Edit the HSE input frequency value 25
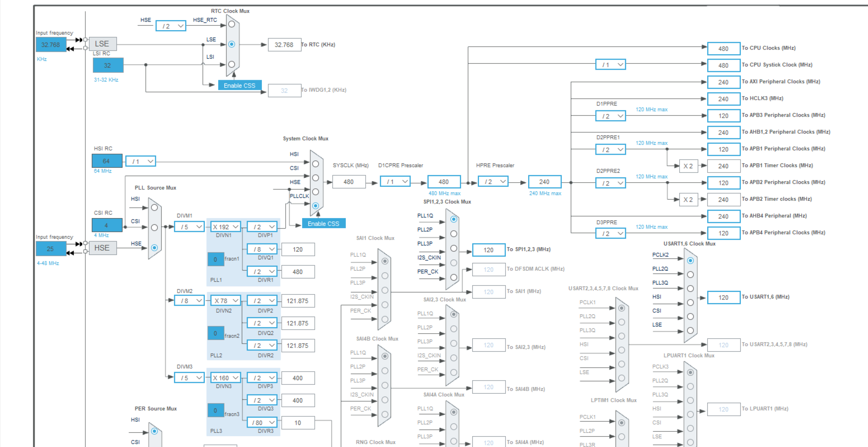The height and width of the screenshot is (447, 868). tap(51, 249)
